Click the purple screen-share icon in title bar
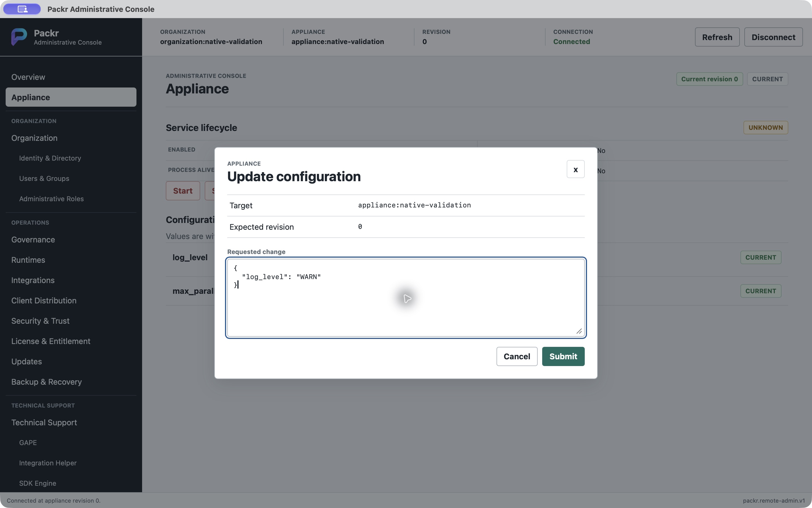This screenshot has height=508, width=812. tap(22, 9)
